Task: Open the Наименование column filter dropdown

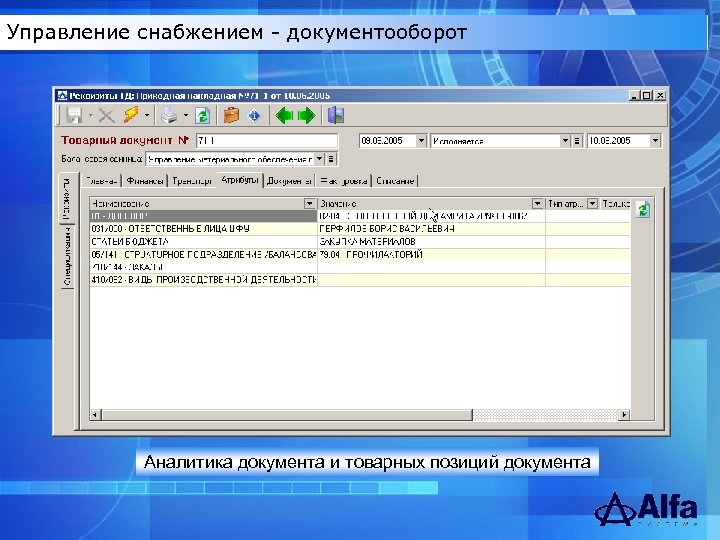Action: tap(310, 203)
